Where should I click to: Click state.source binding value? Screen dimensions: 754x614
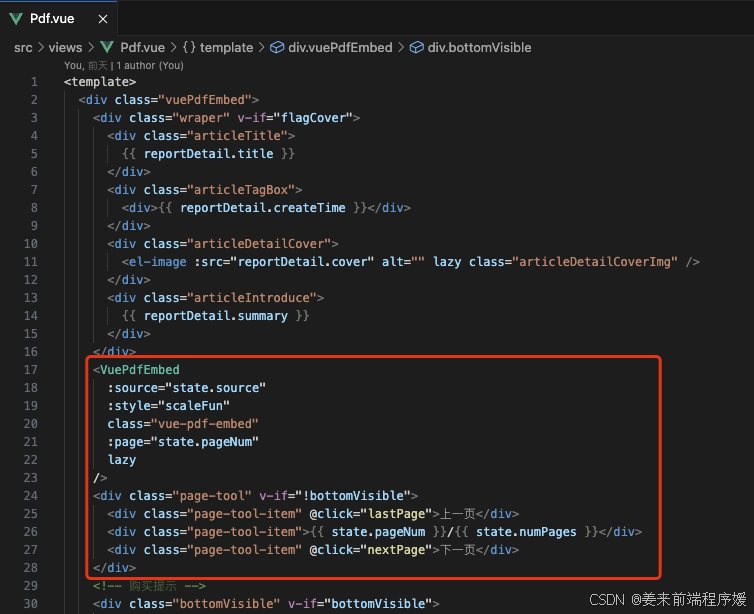pyautogui.click(x=215, y=388)
